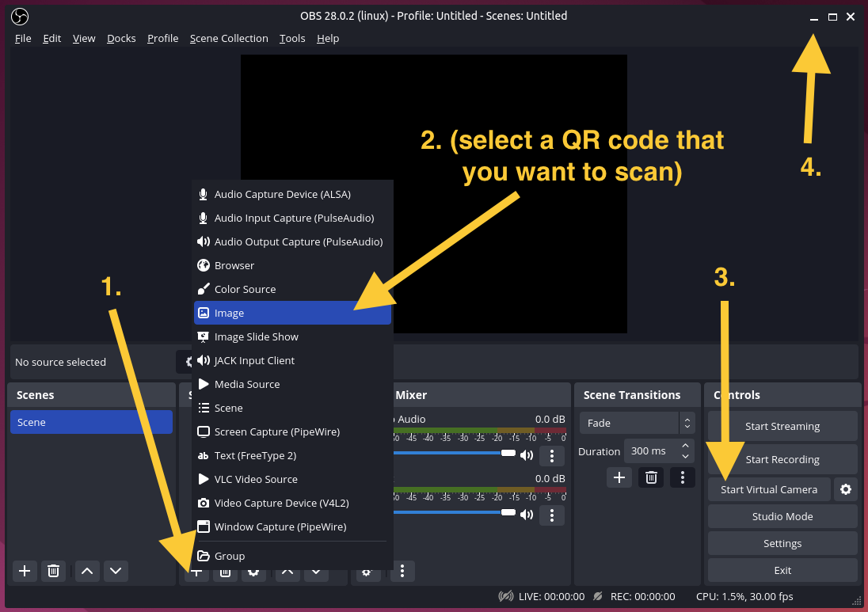This screenshot has width=868, height=612.
Task: Add a Video Capture Device (V4L2) source
Action: (292, 504)
